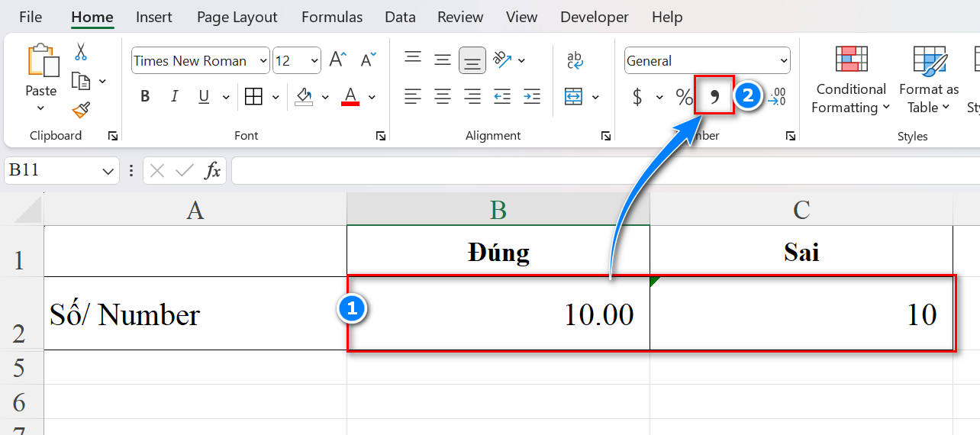Select the Format Painter brush icon
This screenshot has width=980, height=435.
click(x=81, y=110)
